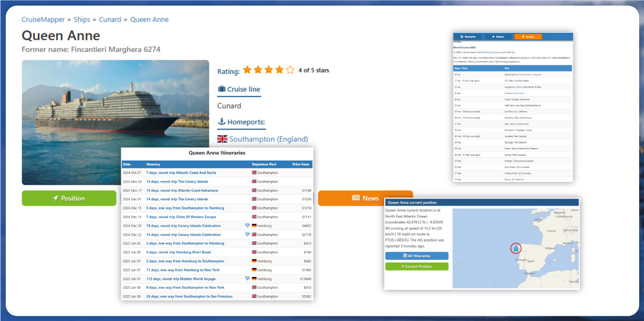The height and width of the screenshot is (321, 644).
Task: Open the Cruise line heading link
Action: (x=239, y=89)
